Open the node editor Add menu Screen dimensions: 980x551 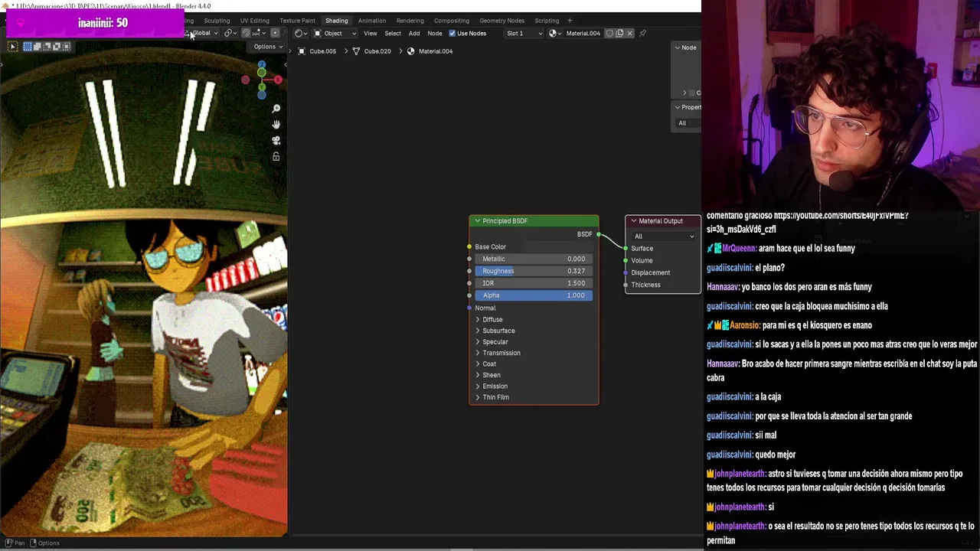tap(414, 33)
